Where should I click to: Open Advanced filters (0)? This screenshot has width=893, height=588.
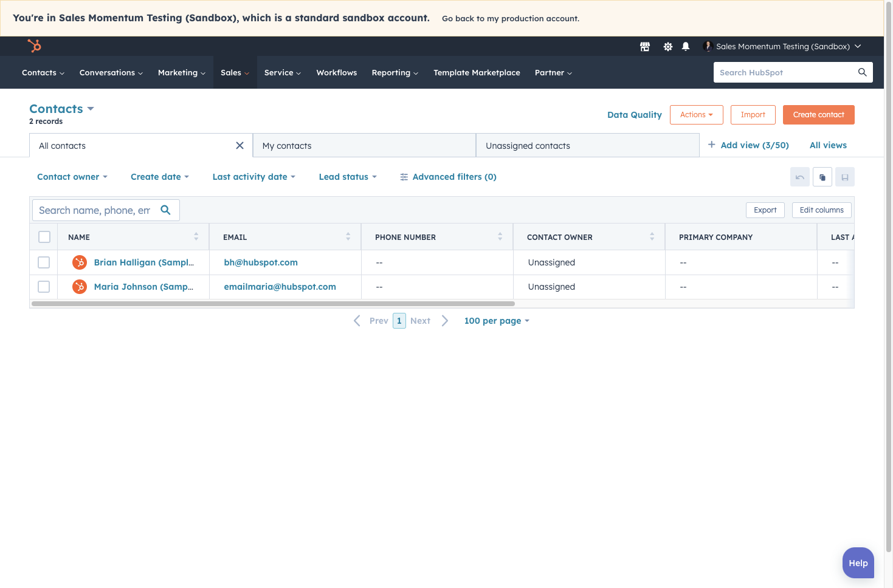pos(448,177)
